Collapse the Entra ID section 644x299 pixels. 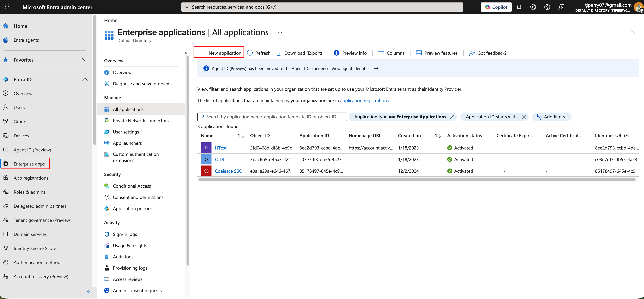pyautogui.click(x=85, y=79)
